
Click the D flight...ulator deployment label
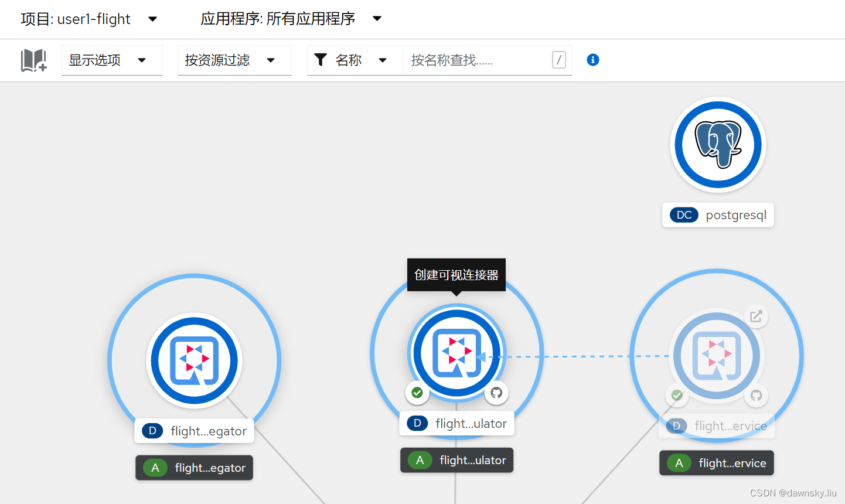[456, 424]
